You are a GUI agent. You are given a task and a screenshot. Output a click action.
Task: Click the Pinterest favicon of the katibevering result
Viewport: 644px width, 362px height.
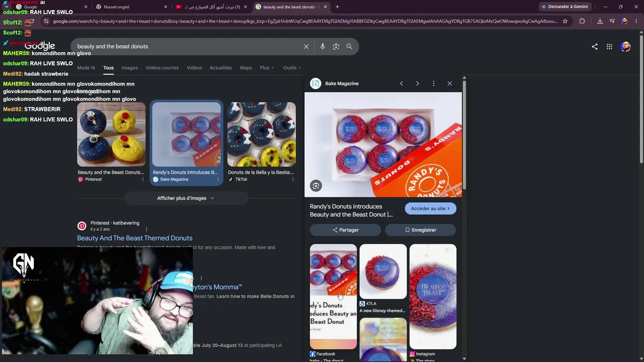pyautogui.click(x=82, y=226)
